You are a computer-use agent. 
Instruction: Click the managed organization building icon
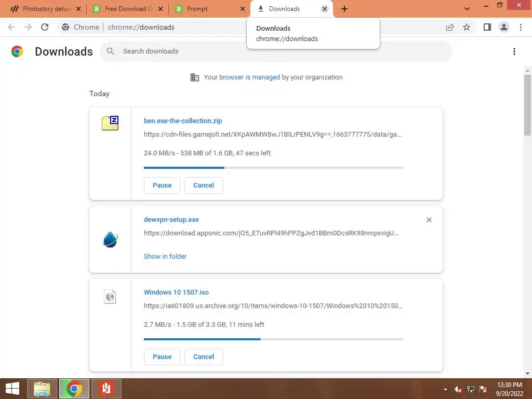(195, 77)
